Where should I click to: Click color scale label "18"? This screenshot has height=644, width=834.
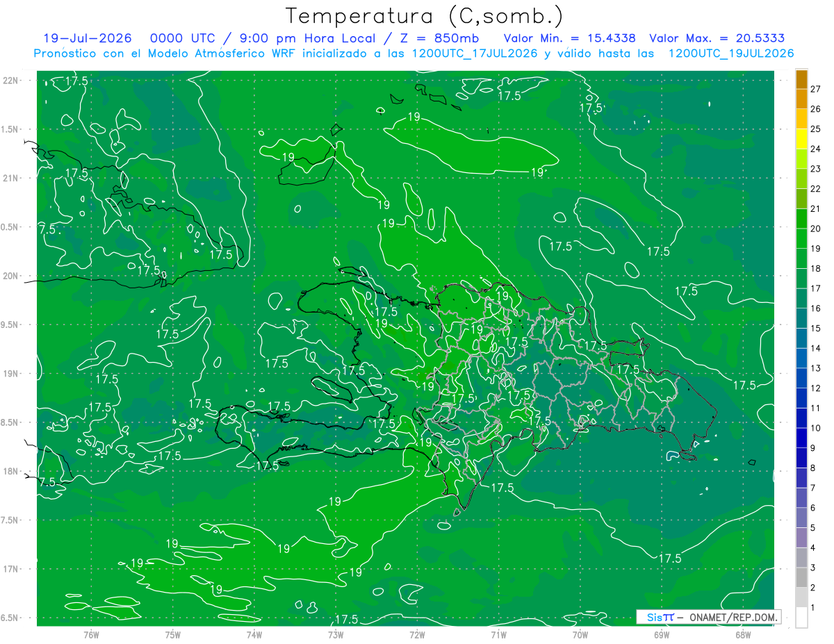coord(815,268)
